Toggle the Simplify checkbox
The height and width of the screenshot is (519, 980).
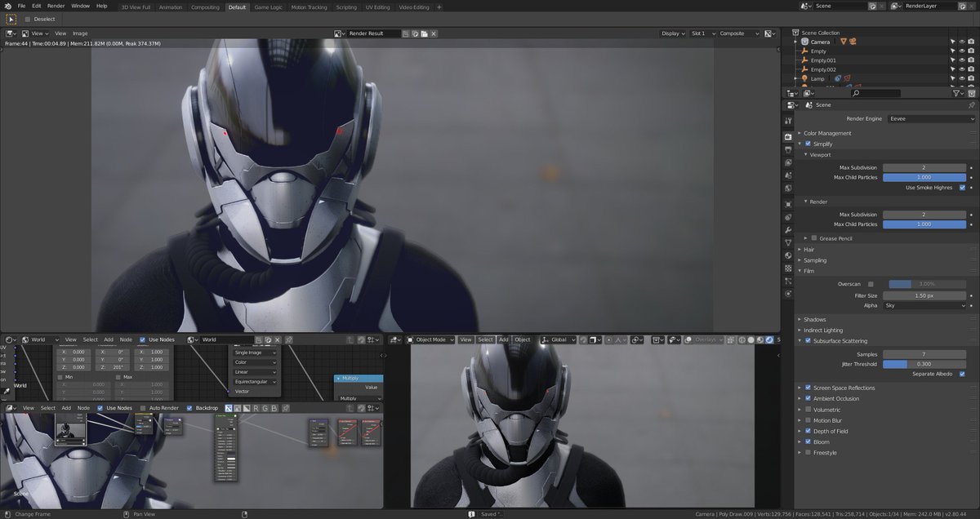click(808, 144)
